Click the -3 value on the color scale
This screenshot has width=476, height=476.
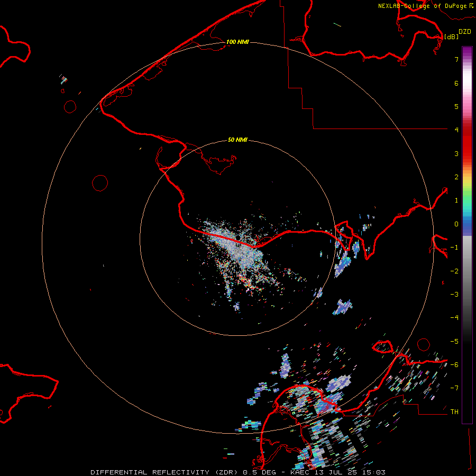click(454, 295)
